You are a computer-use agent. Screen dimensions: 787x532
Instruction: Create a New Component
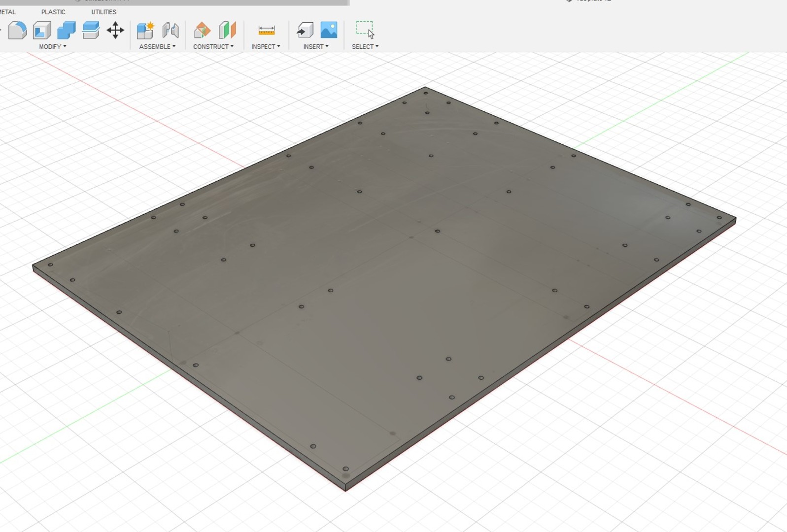(x=145, y=30)
